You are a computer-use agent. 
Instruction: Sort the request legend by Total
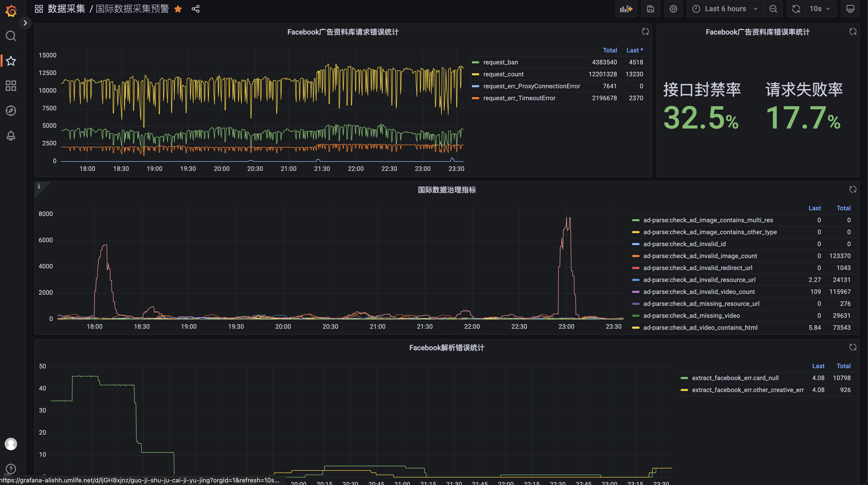pos(610,50)
